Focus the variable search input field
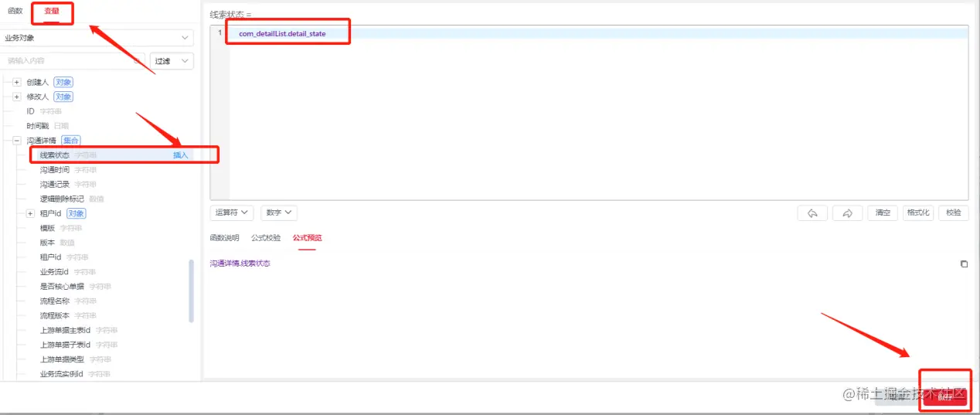The height and width of the screenshot is (415, 980). point(73,61)
